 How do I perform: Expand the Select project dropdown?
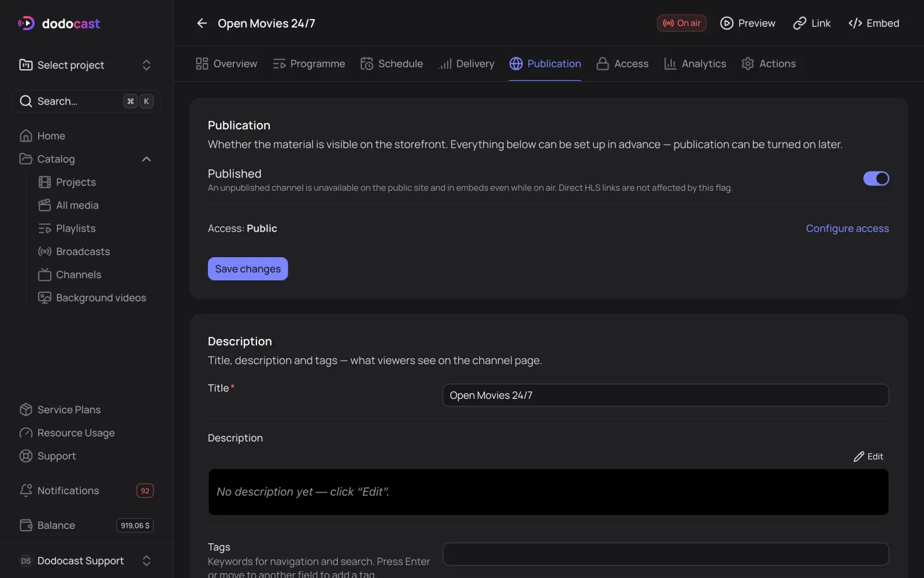(86, 65)
